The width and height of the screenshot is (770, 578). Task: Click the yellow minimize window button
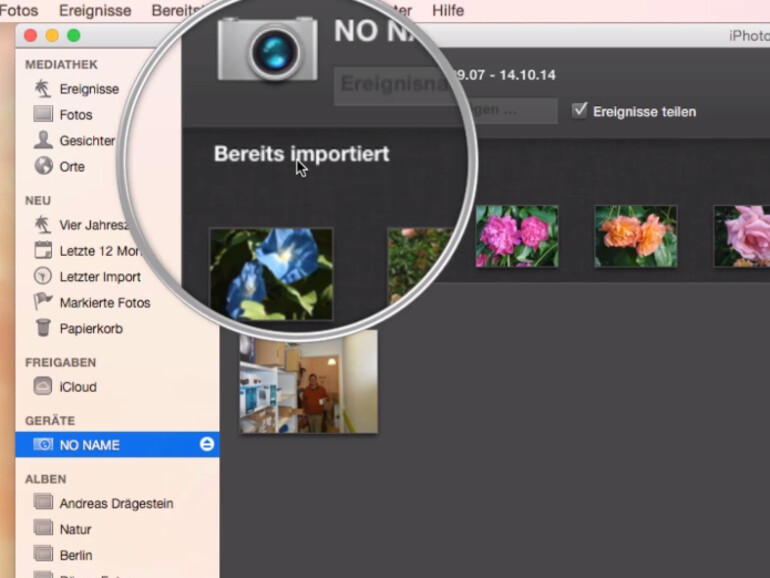pyautogui.click(x=52, y=35)
